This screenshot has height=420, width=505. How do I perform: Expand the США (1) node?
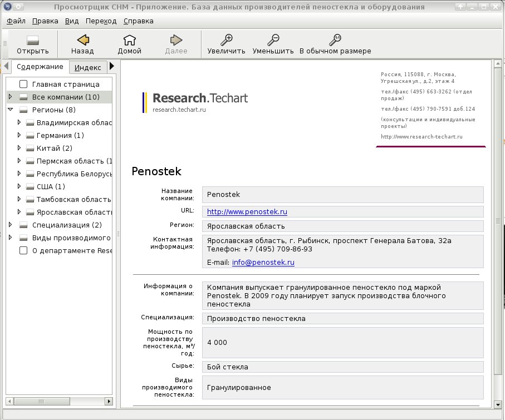tap(19, 186)
